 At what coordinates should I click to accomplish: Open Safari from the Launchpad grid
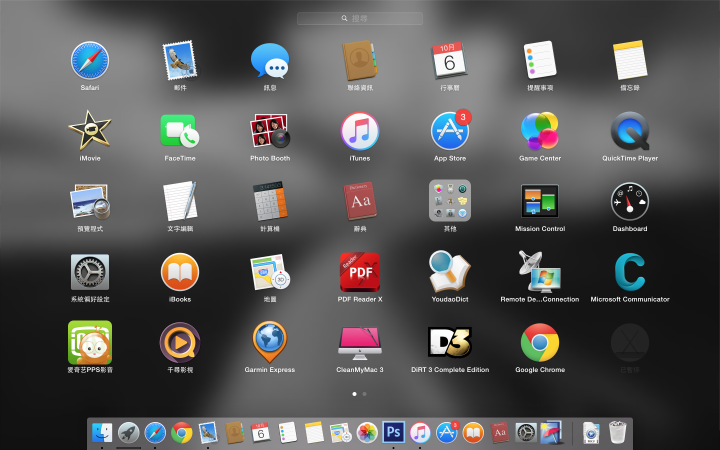(90, 60)
